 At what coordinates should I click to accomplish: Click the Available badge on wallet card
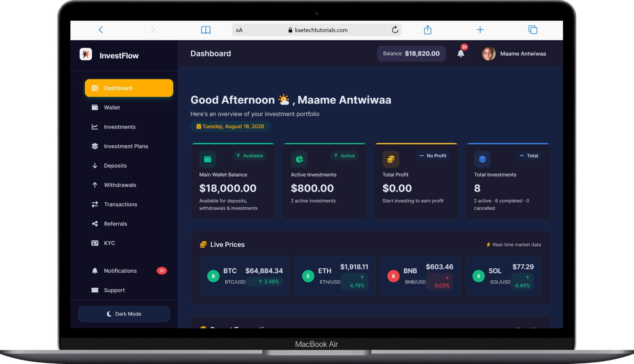250,156
